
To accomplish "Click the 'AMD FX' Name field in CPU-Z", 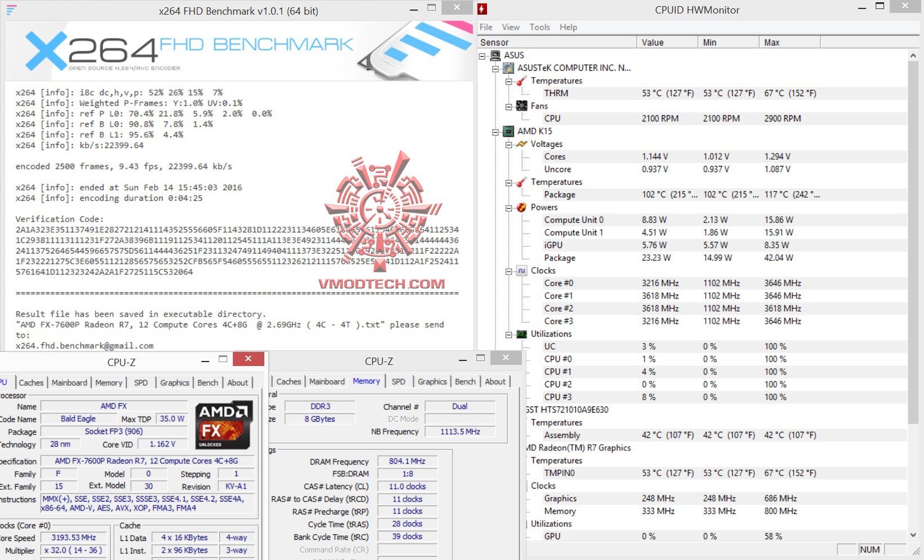I will [114, 406].
